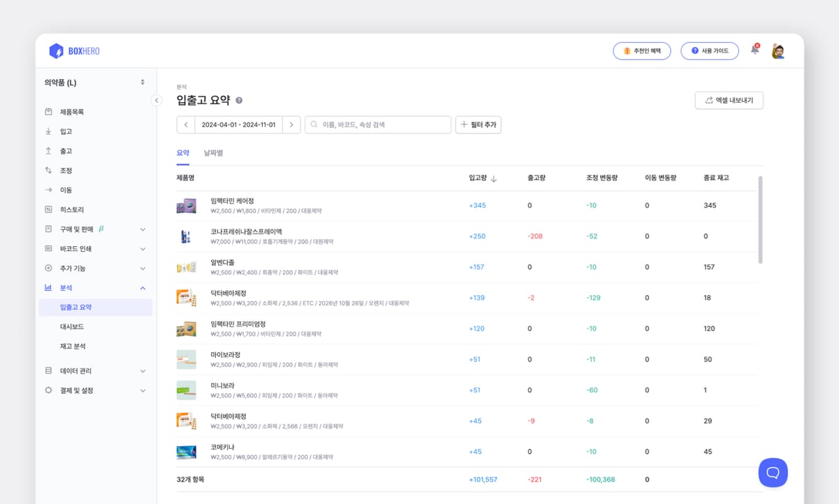Screen dimensions: 839x504
Task: Click the table vertical scrollbar
Action: pyautogui.click(x=761, y=219)
